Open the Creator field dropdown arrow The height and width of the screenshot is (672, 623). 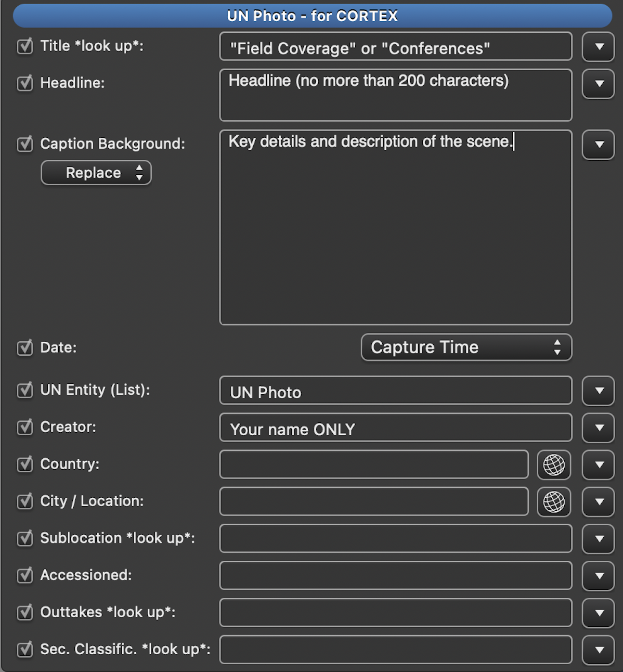pos(599,428)
